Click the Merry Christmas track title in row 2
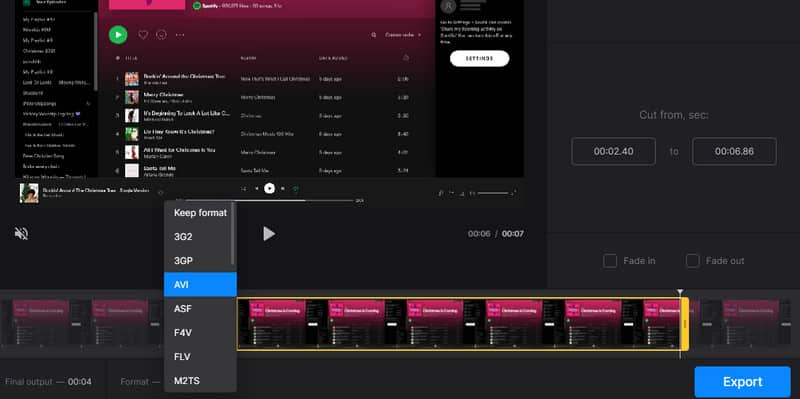800x399 pixels. 163,94
